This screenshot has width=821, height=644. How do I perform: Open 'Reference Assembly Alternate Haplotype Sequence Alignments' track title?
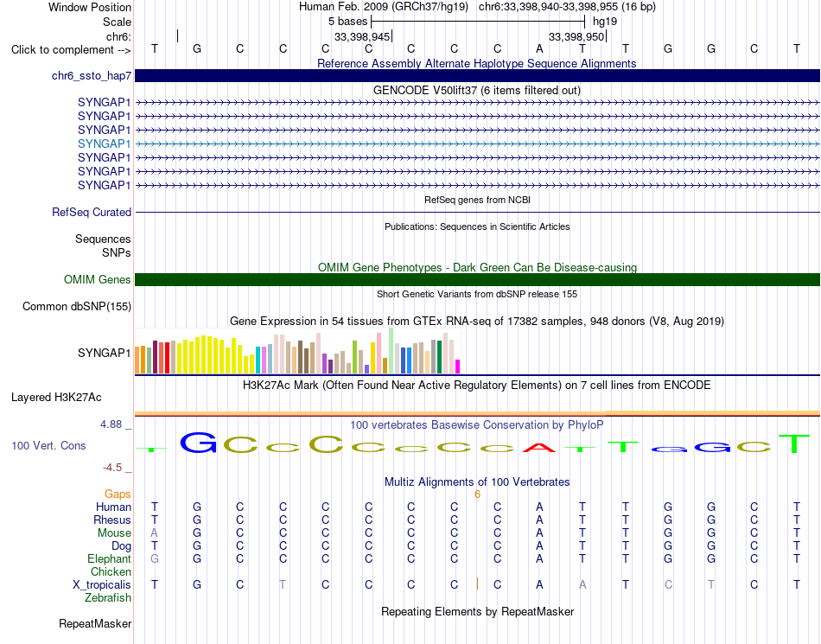(x=476, y=63)
